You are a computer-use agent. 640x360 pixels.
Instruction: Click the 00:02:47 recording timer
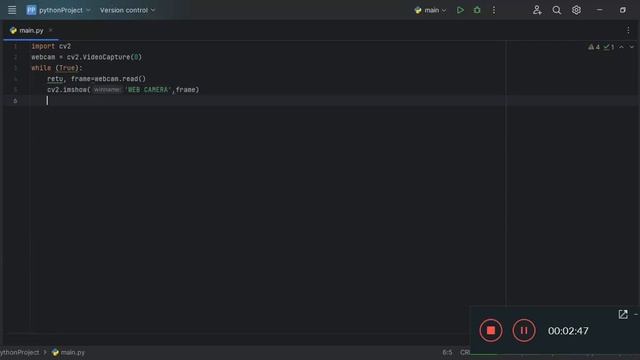pyautogui.click(x=568, y=331)
